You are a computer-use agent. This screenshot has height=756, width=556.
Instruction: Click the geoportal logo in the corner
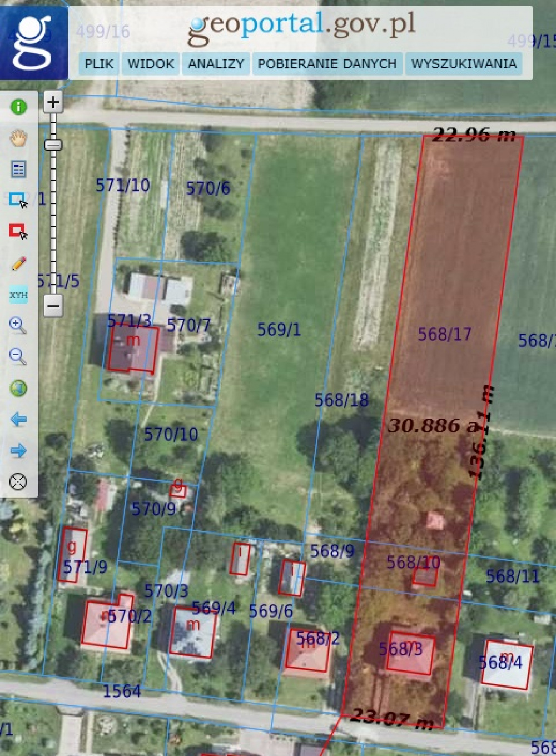pyautogui.click(x=33, y=42)
